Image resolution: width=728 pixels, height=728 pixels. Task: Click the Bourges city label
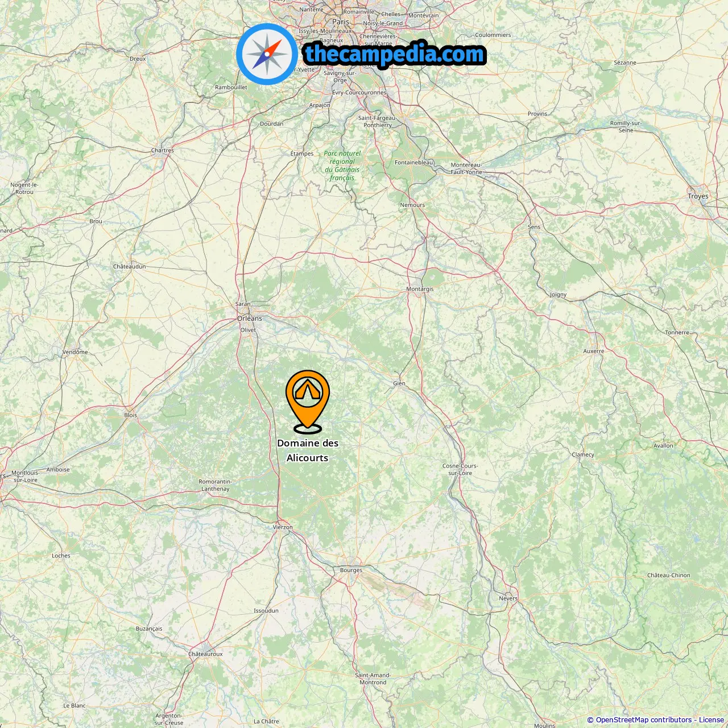(351, 570)
